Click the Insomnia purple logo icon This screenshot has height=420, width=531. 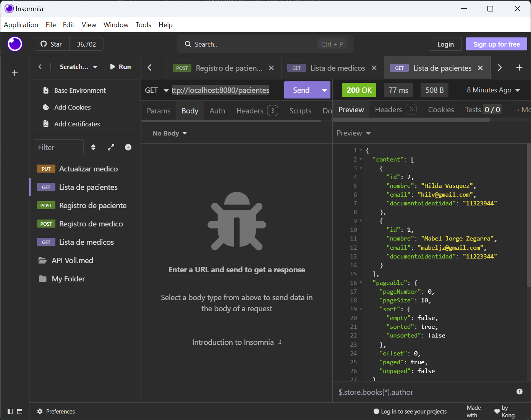(15, 44)
